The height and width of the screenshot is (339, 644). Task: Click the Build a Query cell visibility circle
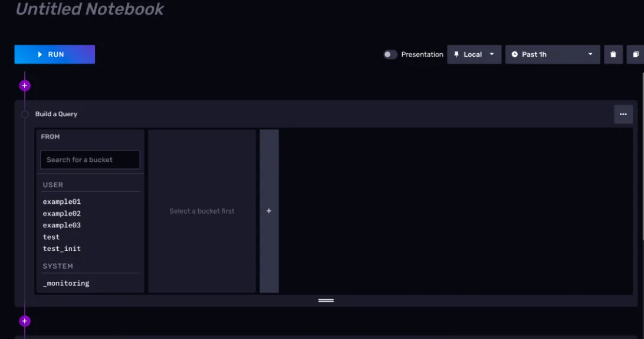pos(25,114)
